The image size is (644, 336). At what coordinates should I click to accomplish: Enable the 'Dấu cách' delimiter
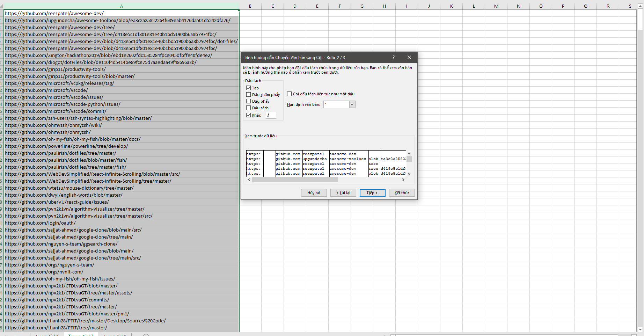point(249,108)
